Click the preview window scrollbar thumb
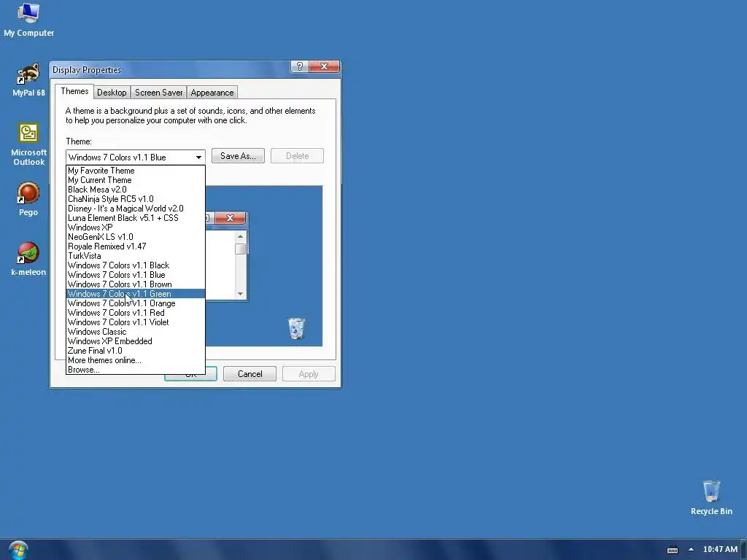The height and width of the screenshot is (560, 747). pyautogui.click(x=240, y=249)
